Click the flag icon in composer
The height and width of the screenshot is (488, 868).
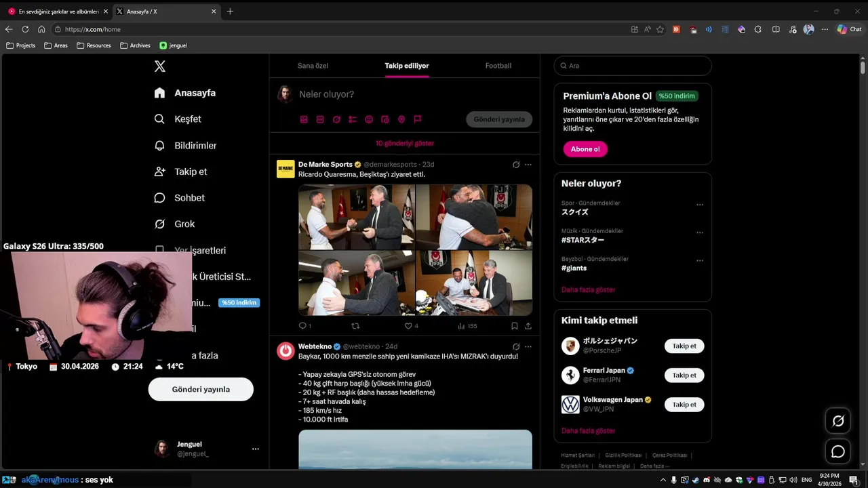coord(418,119)
